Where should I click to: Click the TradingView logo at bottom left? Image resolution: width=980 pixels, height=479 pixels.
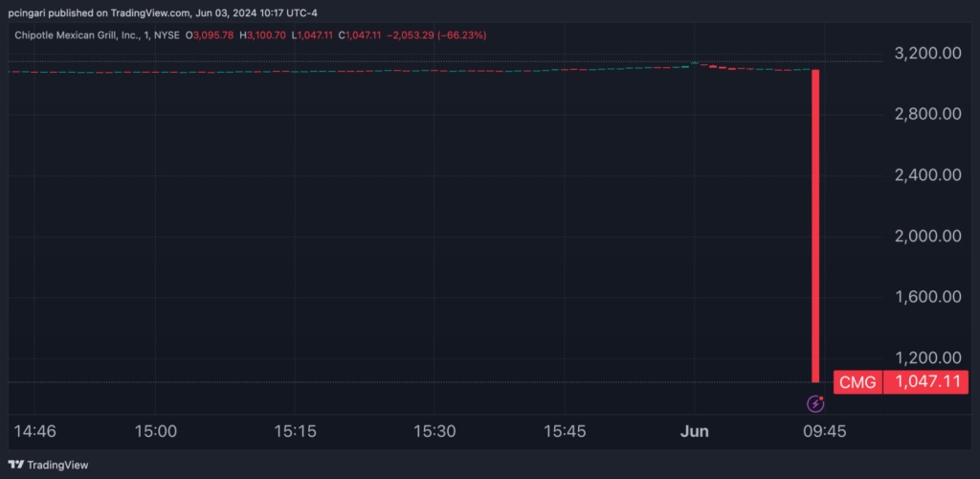pos(48,465)
